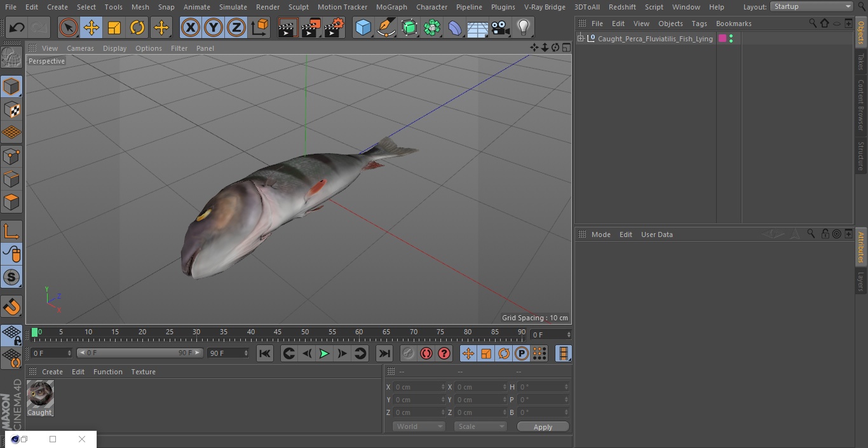Toggle the object's editor visibility dots
The width and height of the screenshot is (868, 448).
coord(731,39)
